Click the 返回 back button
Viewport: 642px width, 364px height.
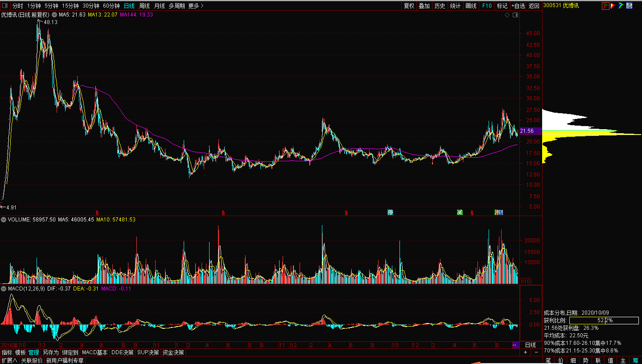tap(534, 6)
